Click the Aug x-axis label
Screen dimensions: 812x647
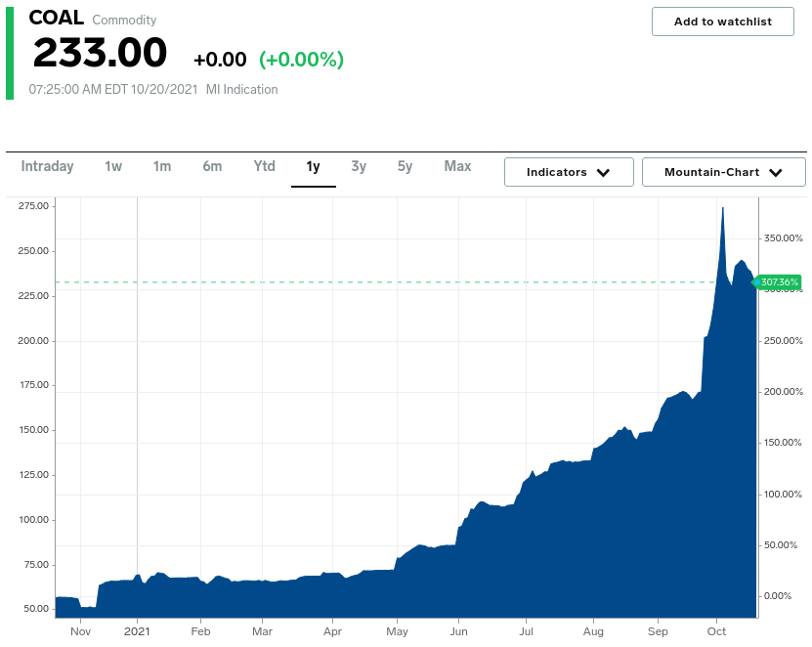pyautogui.click(x=593, y=631)
